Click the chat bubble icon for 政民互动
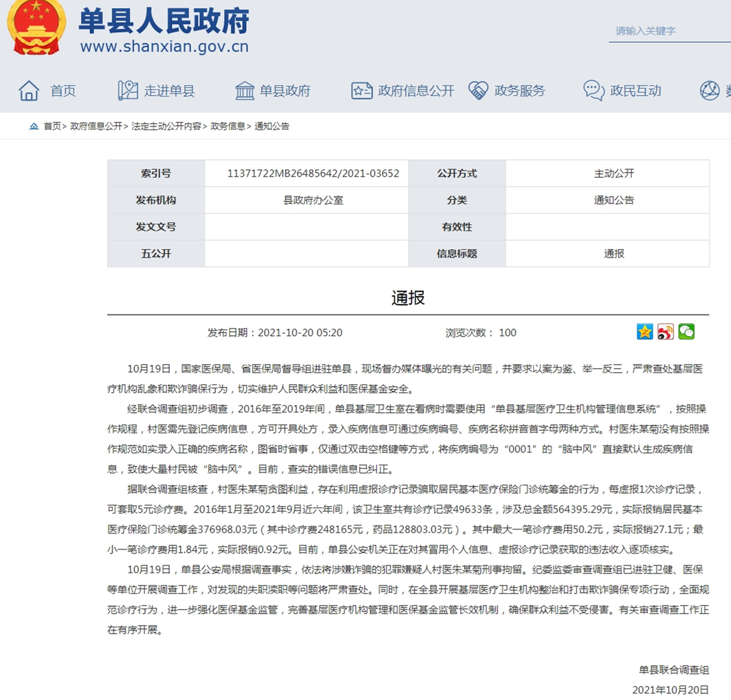Viewport: 731px width, 700px height. click(x=593, y=90)
